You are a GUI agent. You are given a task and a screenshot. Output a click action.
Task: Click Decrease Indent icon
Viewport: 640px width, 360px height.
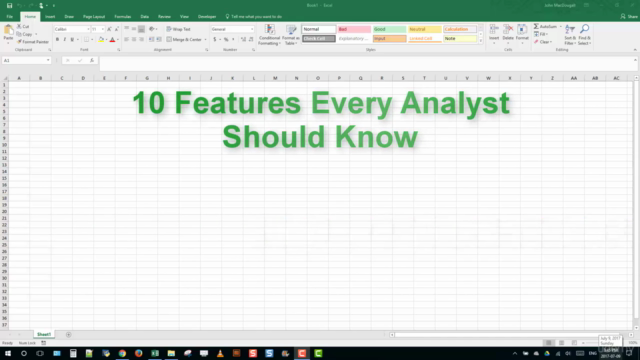pyautogui.click(x=151, y=40)
